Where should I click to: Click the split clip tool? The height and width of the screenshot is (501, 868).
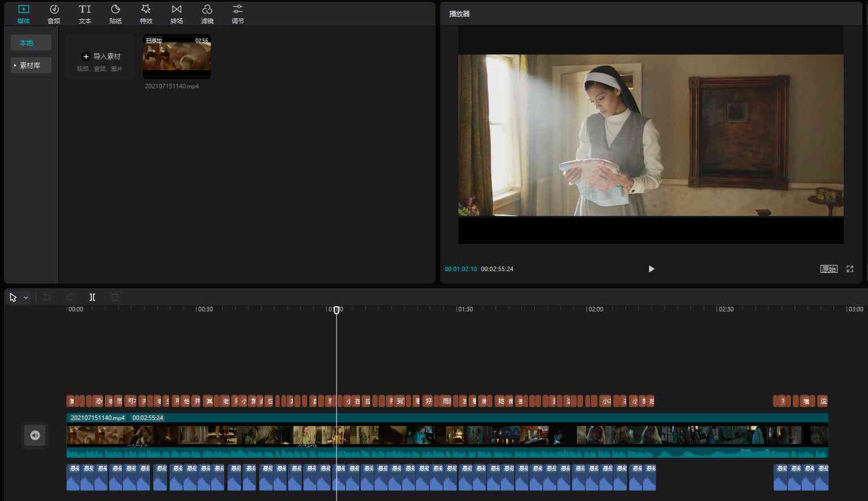[92, 297]
